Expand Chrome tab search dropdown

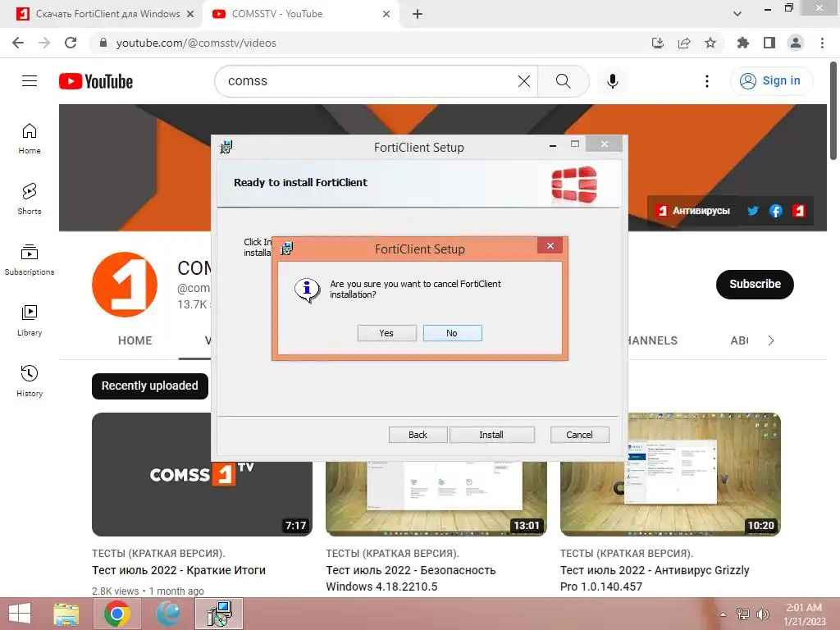(737, 14)
